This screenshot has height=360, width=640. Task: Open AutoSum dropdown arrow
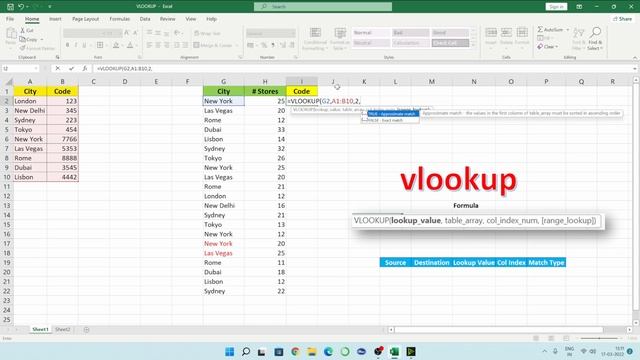pyautogui.click(x=567, y=30)
